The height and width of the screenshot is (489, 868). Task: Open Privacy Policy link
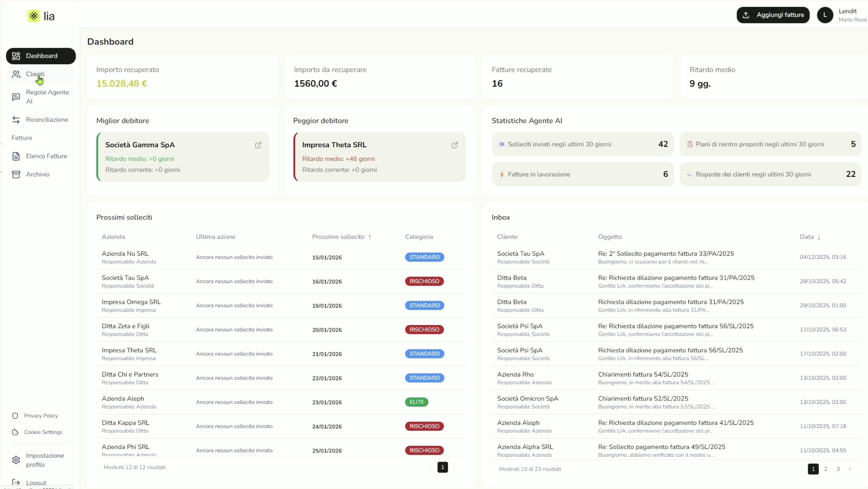(x=41, y=416)
